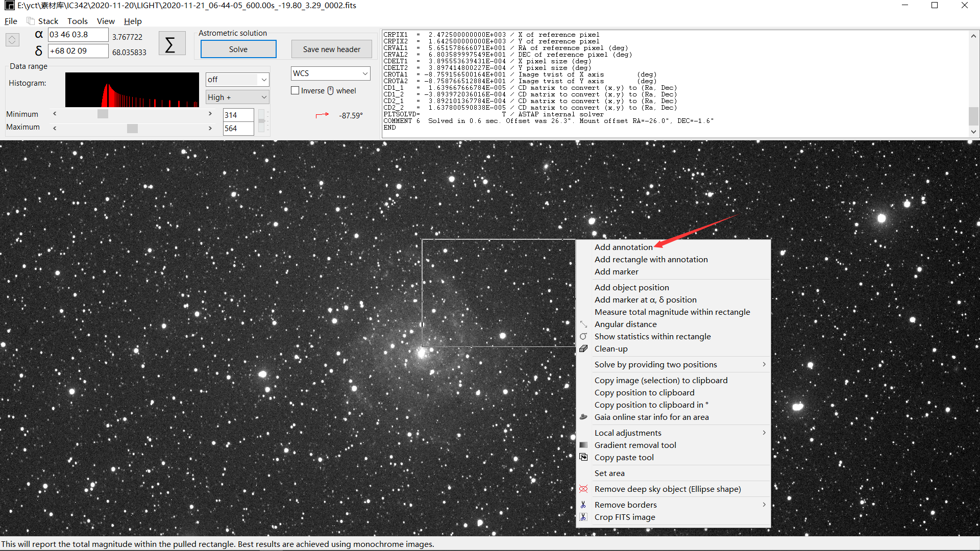Click FITS header scrollbar down arrow

pyautogui.click(x=973, y=132)
